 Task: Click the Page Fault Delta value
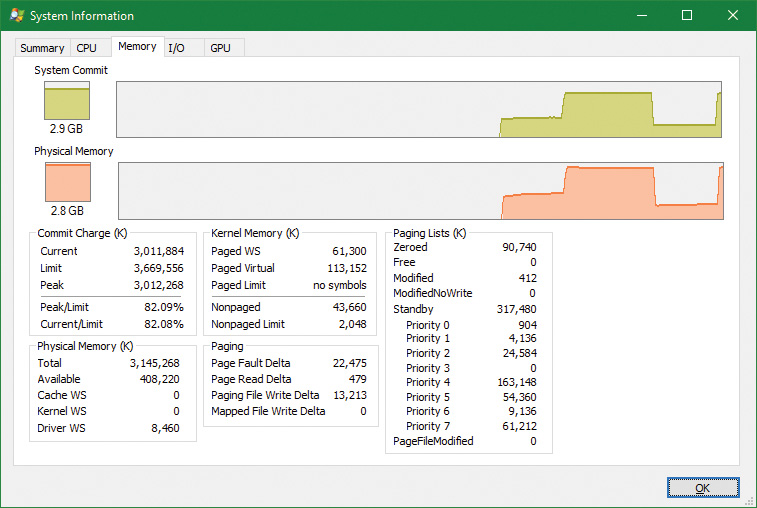(347, 363)
